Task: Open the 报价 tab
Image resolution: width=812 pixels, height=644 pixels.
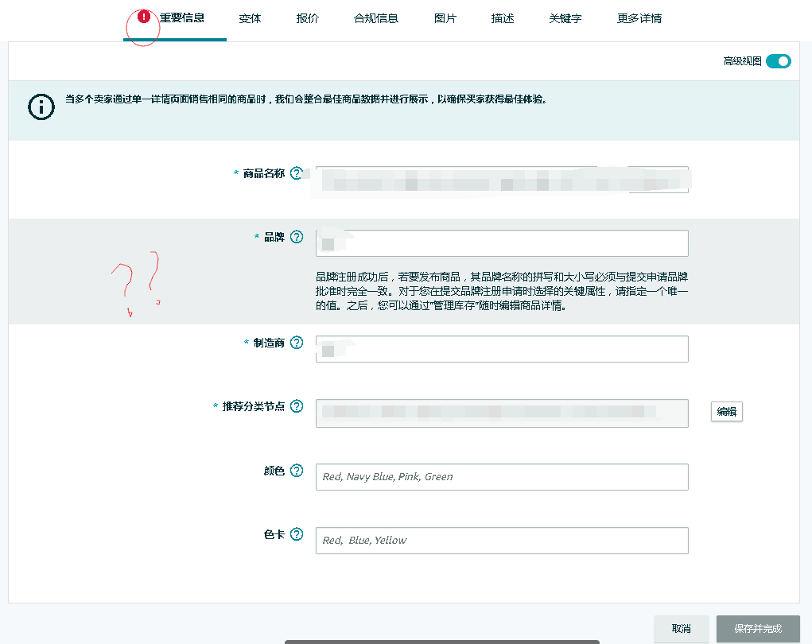Action: coord(307,18)
